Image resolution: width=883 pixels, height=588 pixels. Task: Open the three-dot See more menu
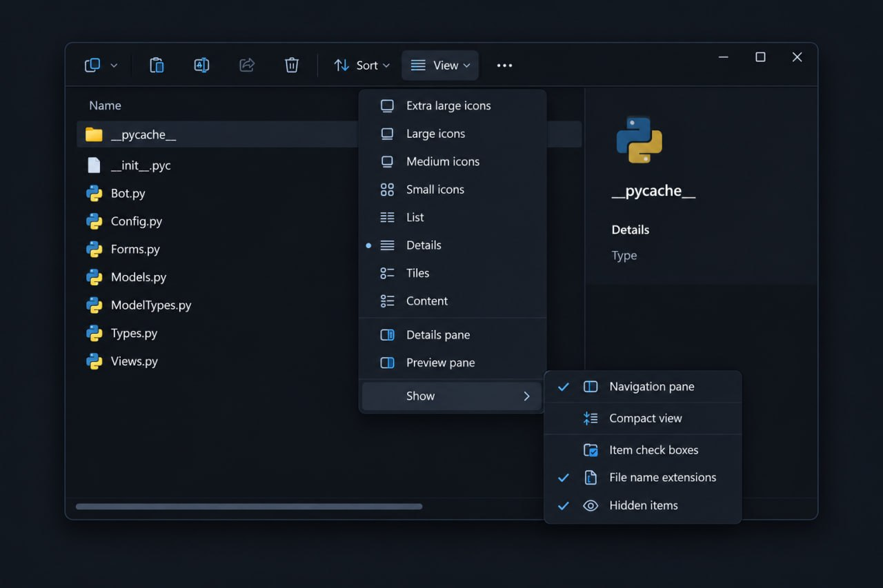(505, 65)
